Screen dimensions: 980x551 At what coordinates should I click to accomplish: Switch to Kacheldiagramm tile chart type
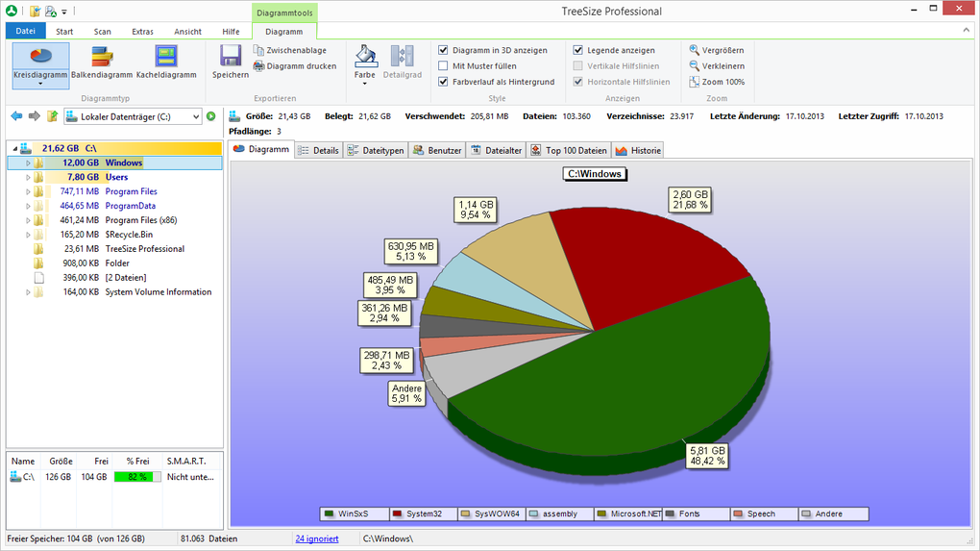(166, 57)
